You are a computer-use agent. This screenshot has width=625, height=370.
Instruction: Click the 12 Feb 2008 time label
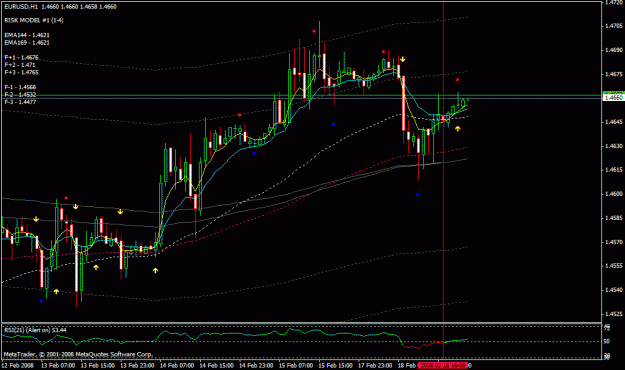18,366
